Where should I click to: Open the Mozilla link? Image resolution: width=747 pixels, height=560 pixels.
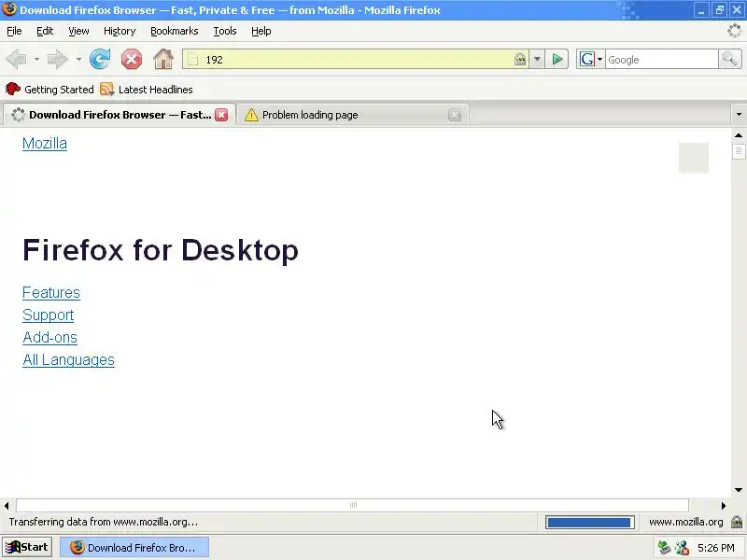[x=45, y=144]
